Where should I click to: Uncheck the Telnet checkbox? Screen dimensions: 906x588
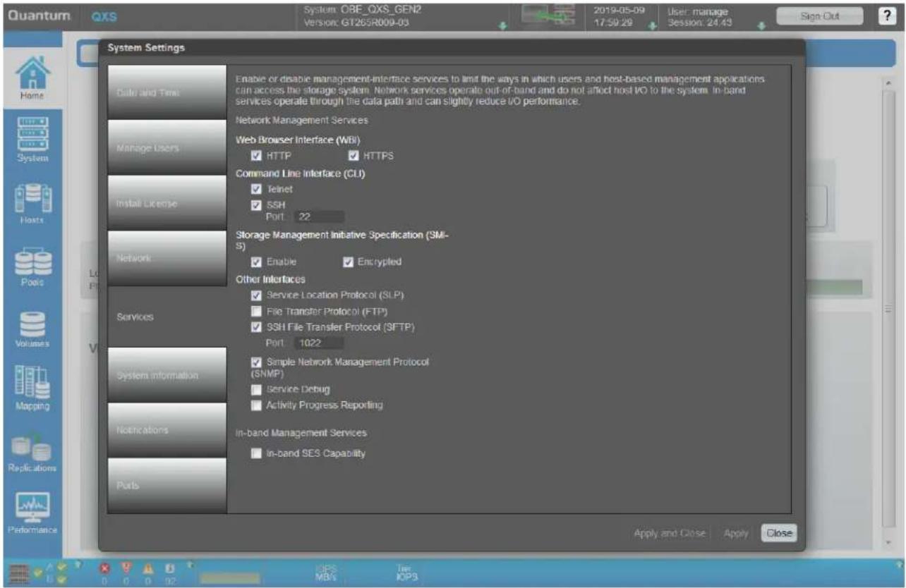[x=257, y=189]
